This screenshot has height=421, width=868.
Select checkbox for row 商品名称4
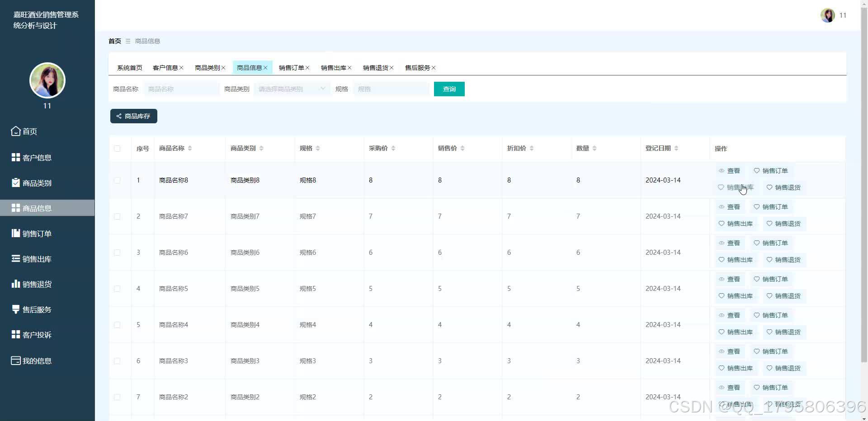[x=117, y=325]
